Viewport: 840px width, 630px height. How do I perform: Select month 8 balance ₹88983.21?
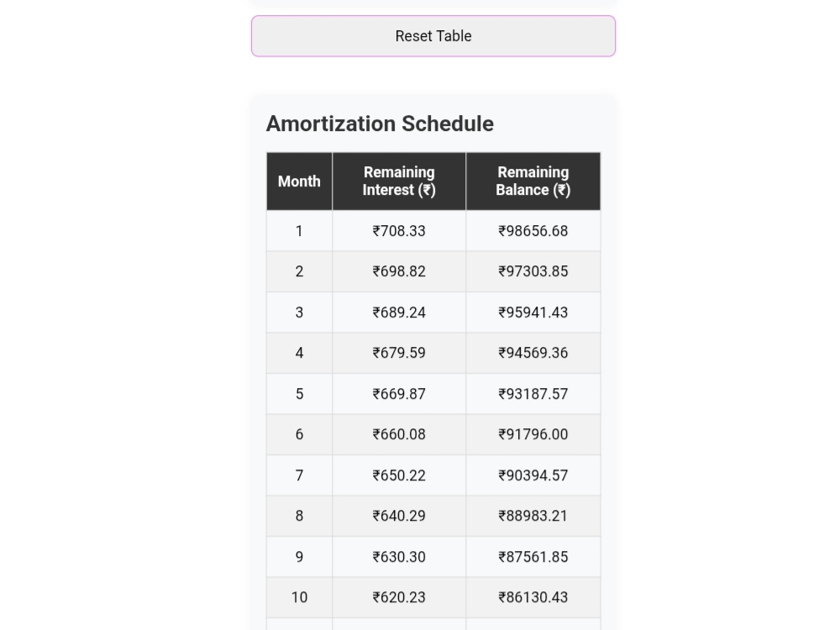pyautogui.click(x=533, y=516)
